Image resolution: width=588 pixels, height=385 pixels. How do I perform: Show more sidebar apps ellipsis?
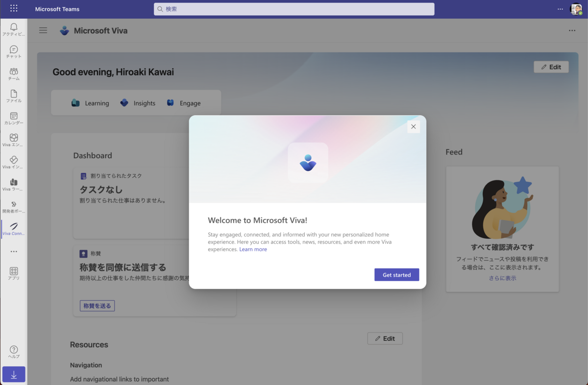(x=14, y=251)
